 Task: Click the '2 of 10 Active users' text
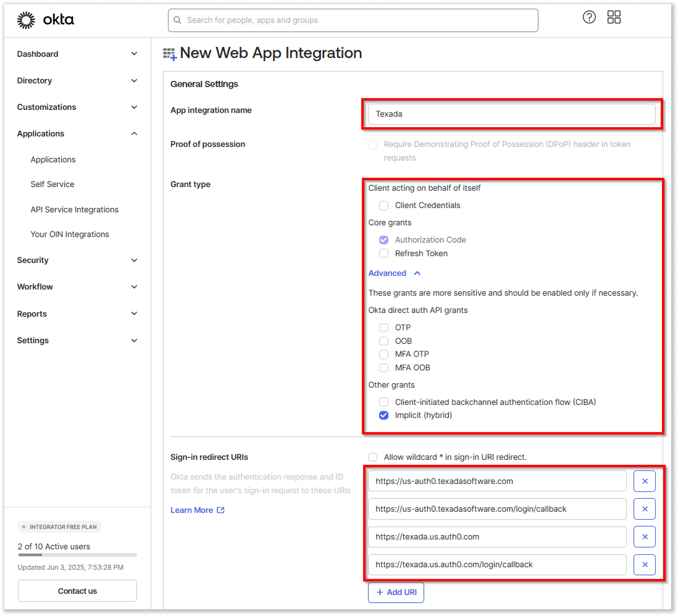[54, 546]
